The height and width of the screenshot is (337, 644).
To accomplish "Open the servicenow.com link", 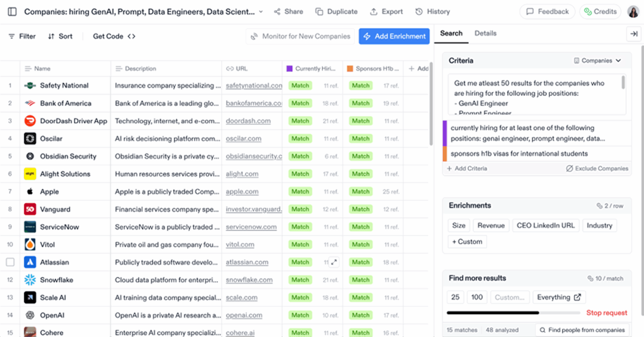I will 251,227.
